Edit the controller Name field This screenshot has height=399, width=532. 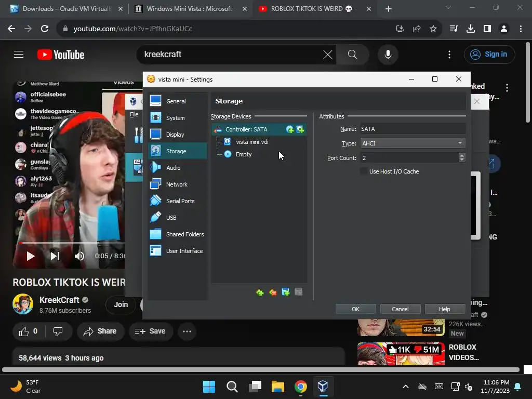(x=413, y=129)
